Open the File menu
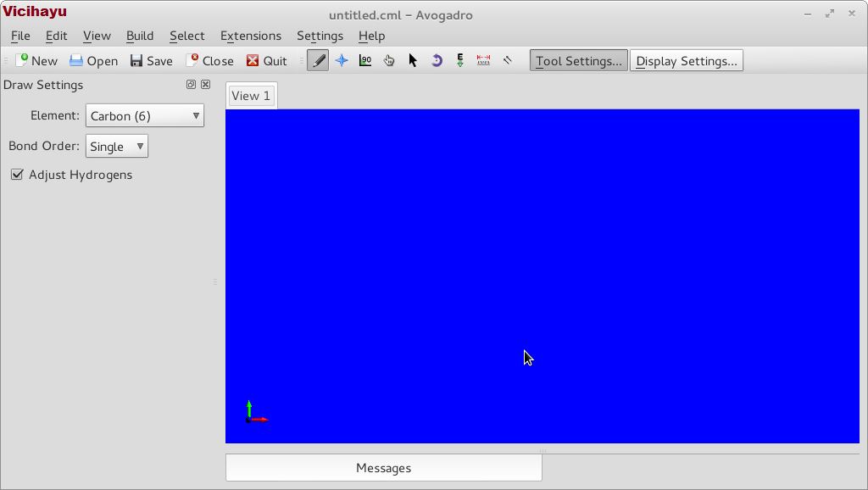Image resolution: width=868 pixels, height=490 pixels. pos(20,36)
